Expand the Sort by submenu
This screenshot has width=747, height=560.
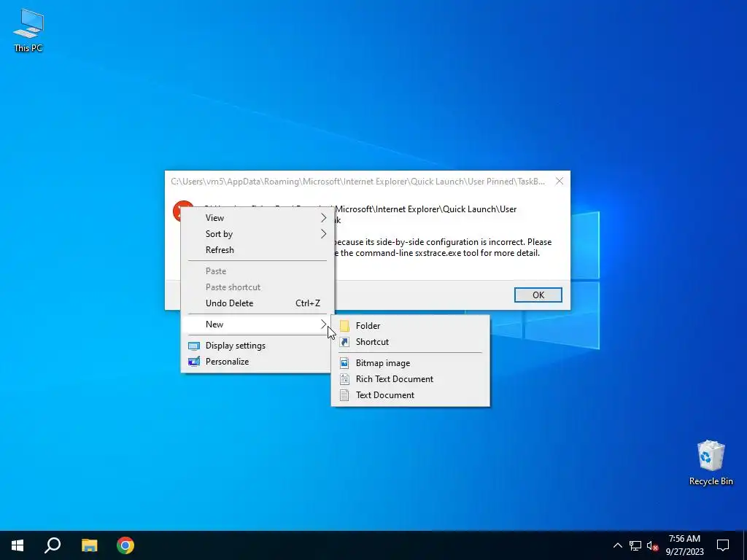pyautogui.click(x=258, y=234)
